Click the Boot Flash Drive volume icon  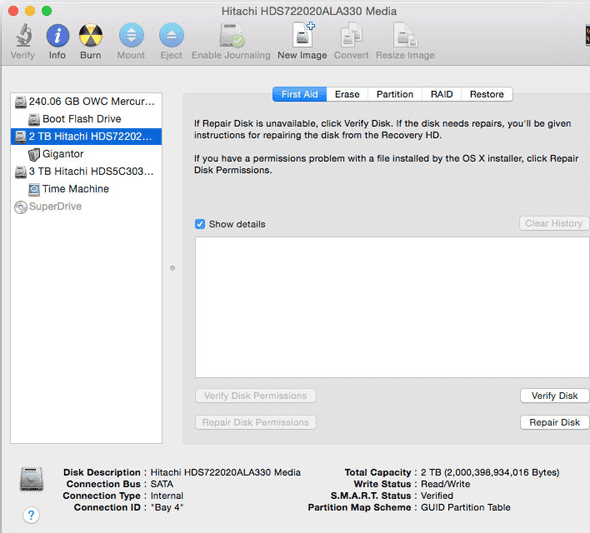[34, 120]
